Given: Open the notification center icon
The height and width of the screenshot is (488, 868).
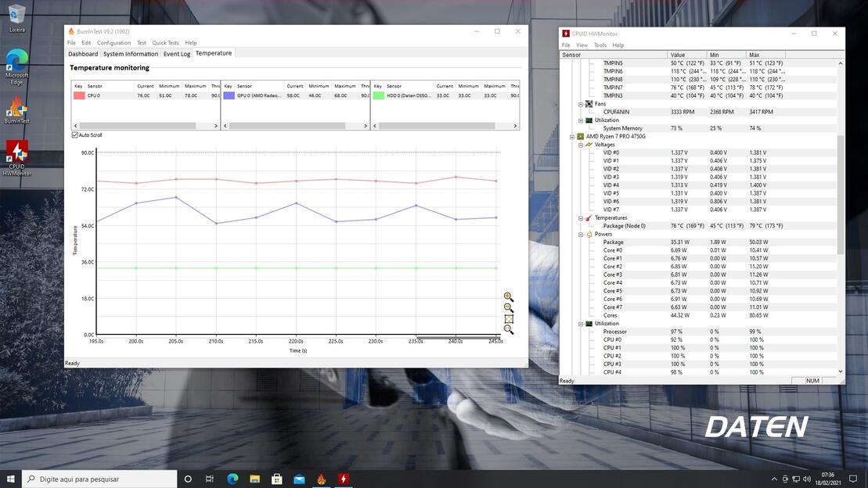Looking at the screenshot, I should click(x=853, y=479).
